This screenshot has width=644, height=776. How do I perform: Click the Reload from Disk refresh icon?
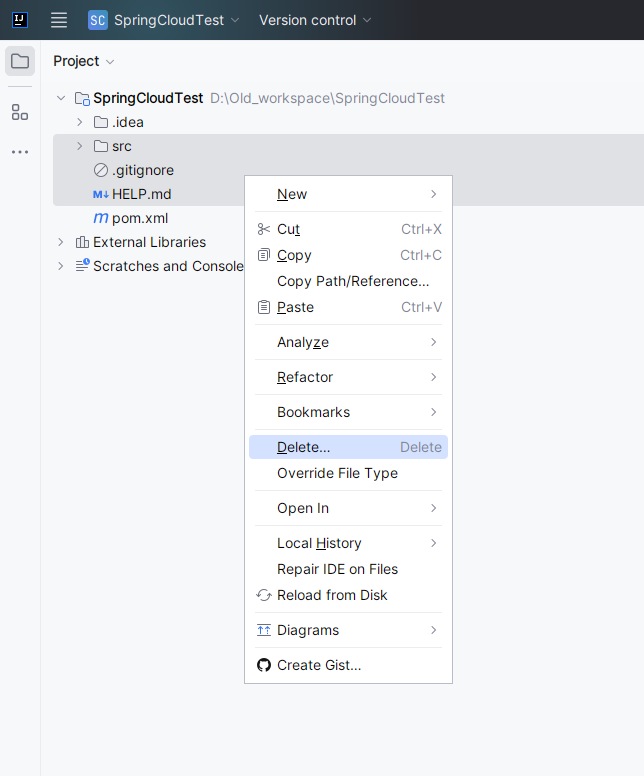point(264,595)
